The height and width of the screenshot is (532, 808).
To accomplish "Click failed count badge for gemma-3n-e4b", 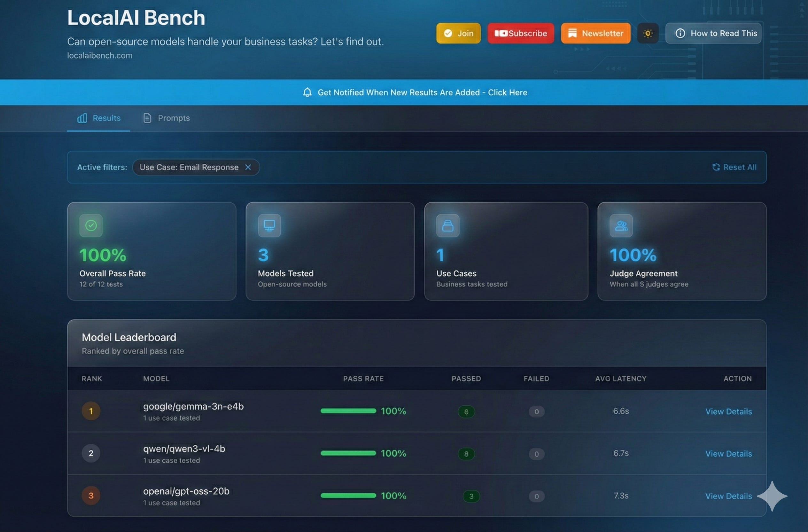I will (537, 412).
